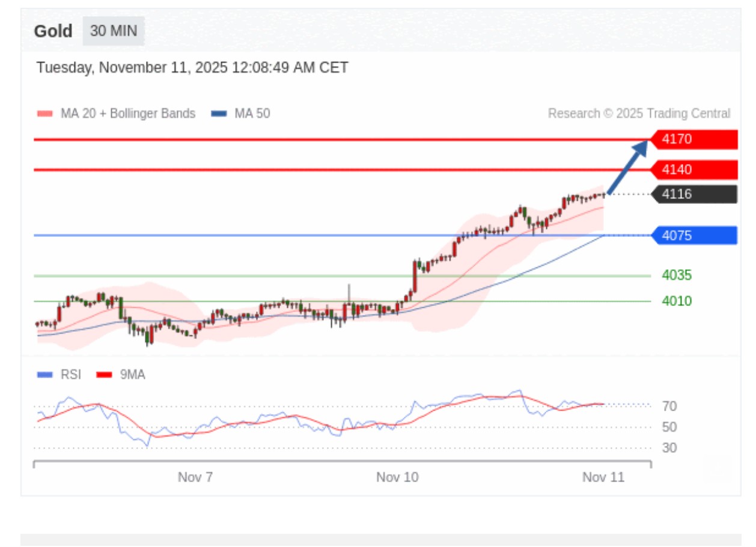Click the 4170 resistance price tag
This screenshot has width=756, height=547.
pyautogui.click(x=694, y=139)
